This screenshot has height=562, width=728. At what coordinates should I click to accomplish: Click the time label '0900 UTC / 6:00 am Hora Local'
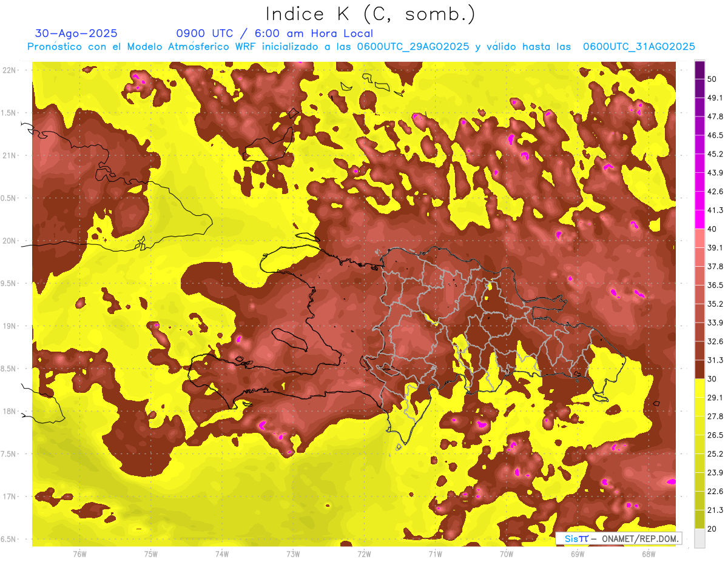[274, 33]
